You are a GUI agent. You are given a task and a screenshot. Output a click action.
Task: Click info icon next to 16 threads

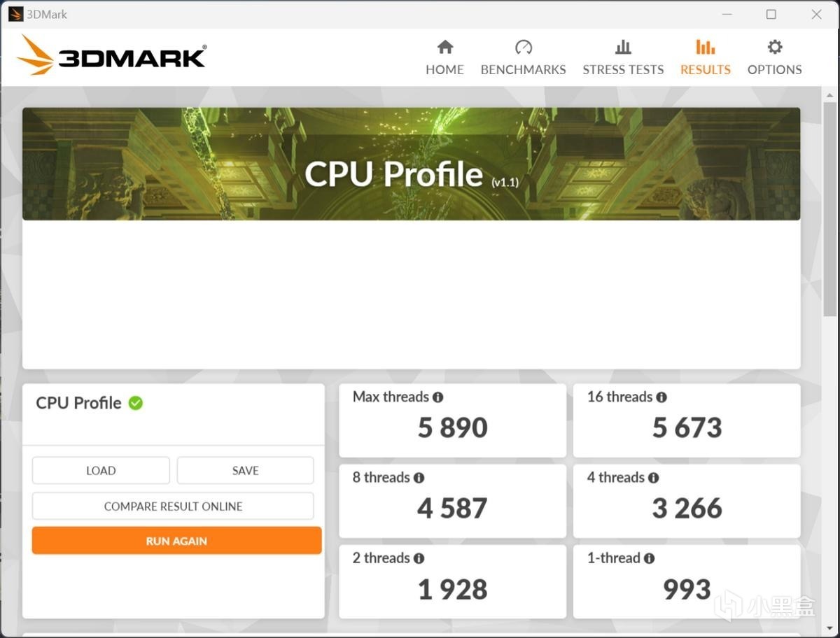coord(661,397)
